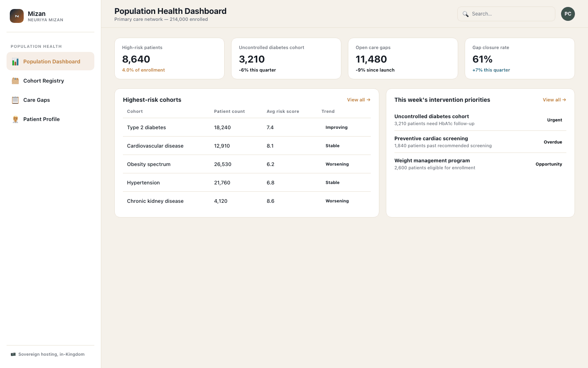Go to Cohort Registry page
This screenshot has height=368, width=588.
pyautogui.click(x=50, y=81)
